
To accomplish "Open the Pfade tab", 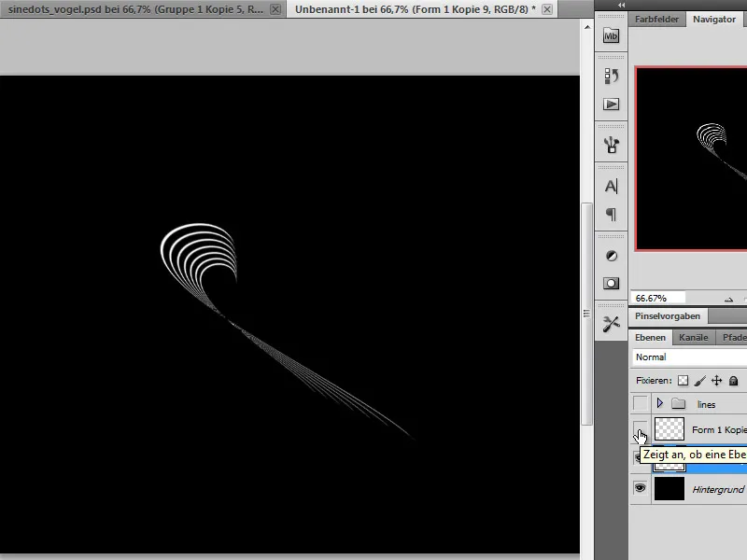I will (734, 338).
